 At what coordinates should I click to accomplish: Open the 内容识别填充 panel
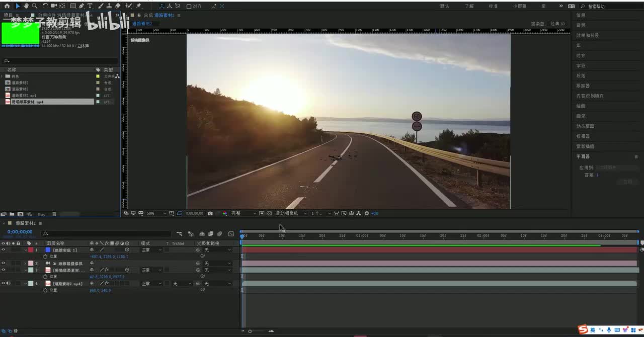pyautogui.click(x=590, y=96)
